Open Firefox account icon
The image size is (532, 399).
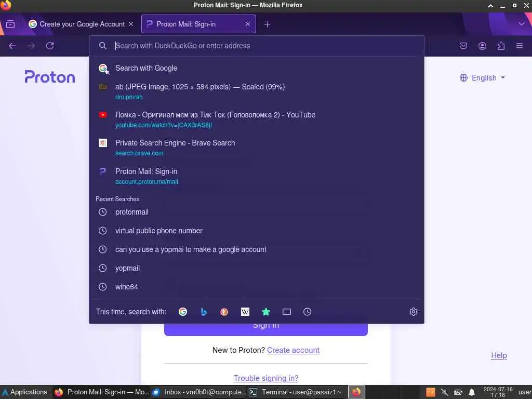click(482, 46)
